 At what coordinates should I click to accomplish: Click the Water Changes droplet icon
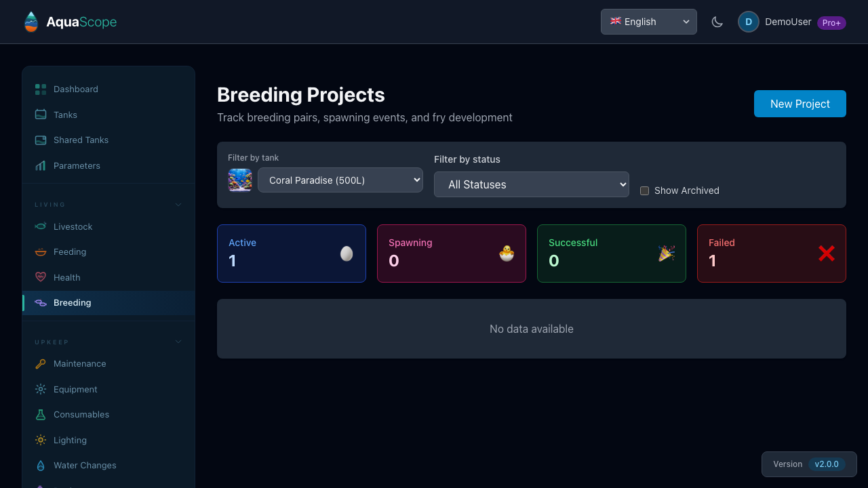point(41,465)
